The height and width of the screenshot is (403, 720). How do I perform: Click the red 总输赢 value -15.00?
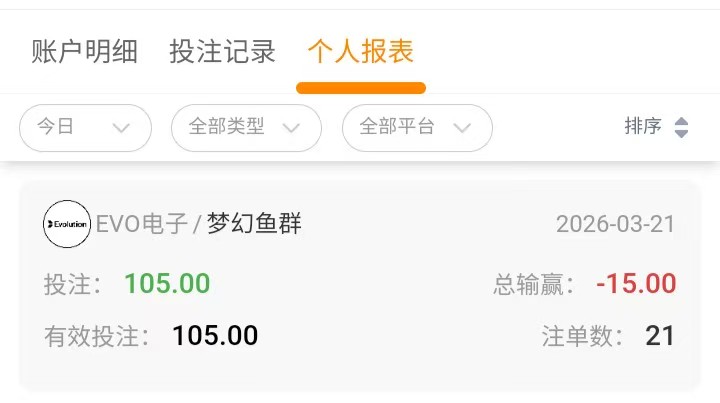636,284
